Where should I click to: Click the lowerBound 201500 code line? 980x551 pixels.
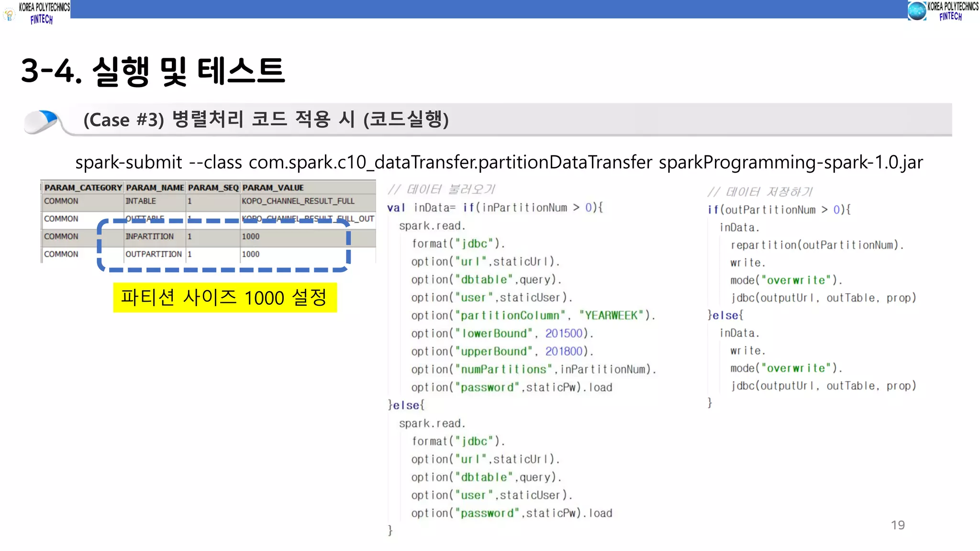pos(501,333)
